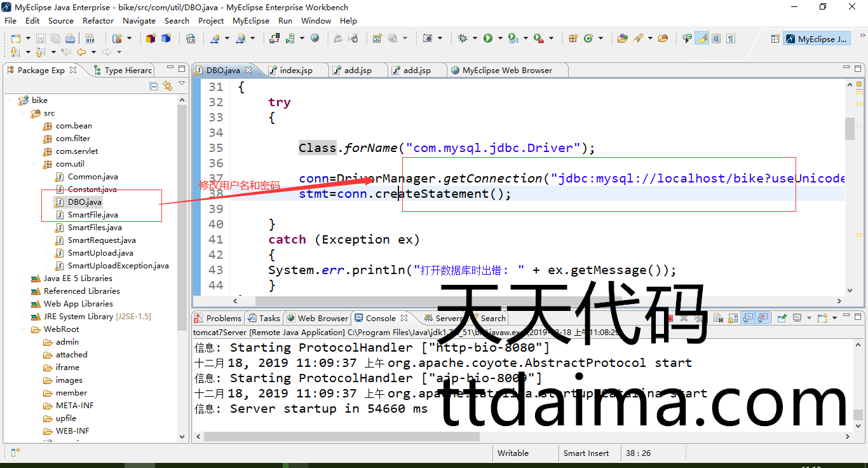Toggle Show Whitespace Characters paragraph button
The height and width of the screenshot is (468, 868).
click(x=731, y=39)
